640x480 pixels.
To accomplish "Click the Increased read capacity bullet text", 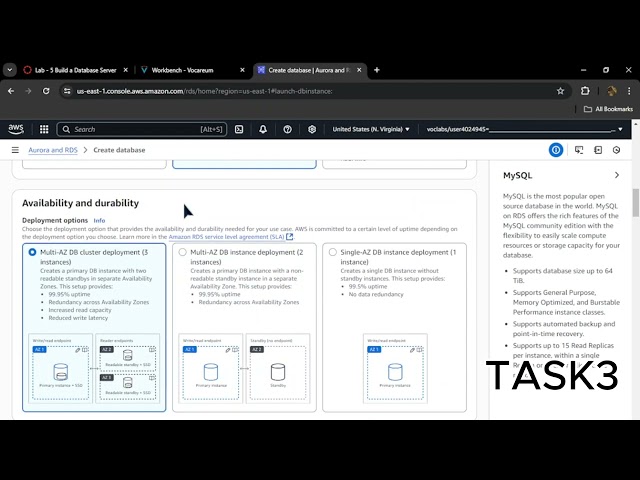I will 80,310.
